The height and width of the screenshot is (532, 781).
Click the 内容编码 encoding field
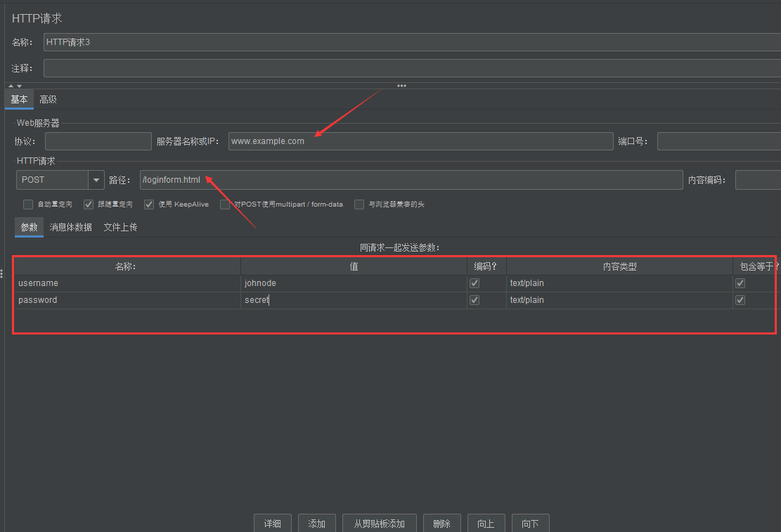coord(758,180)
